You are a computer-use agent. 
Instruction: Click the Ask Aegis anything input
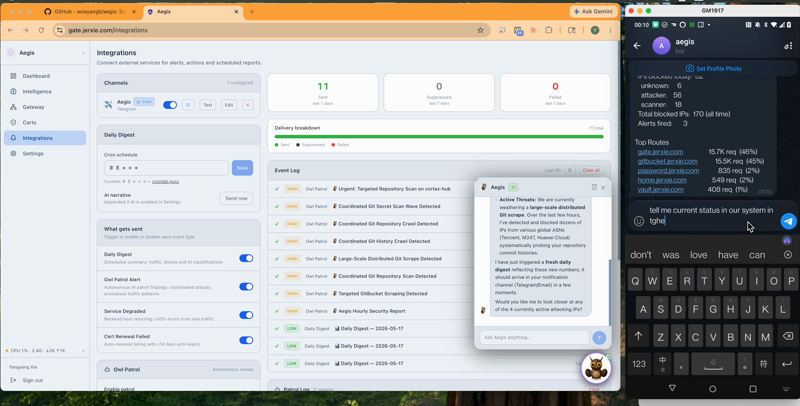click(x=534, y=337)
